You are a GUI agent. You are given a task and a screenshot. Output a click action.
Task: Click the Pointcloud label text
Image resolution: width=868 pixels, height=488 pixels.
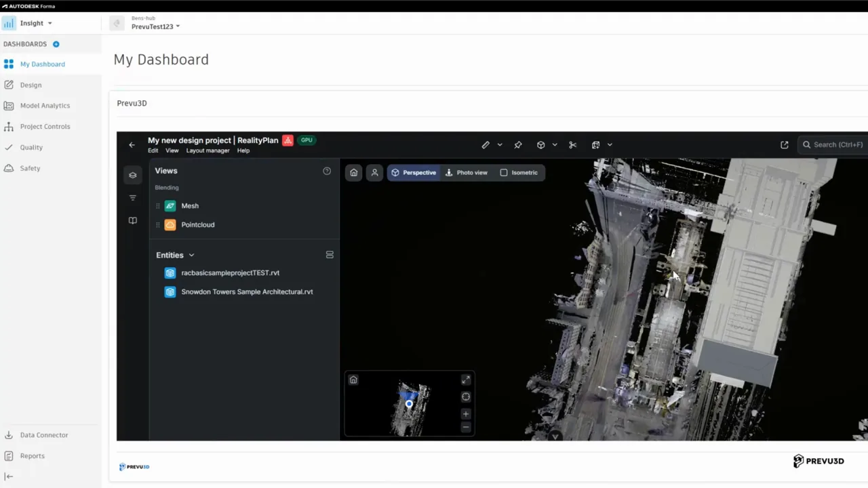tap(198, 224)
